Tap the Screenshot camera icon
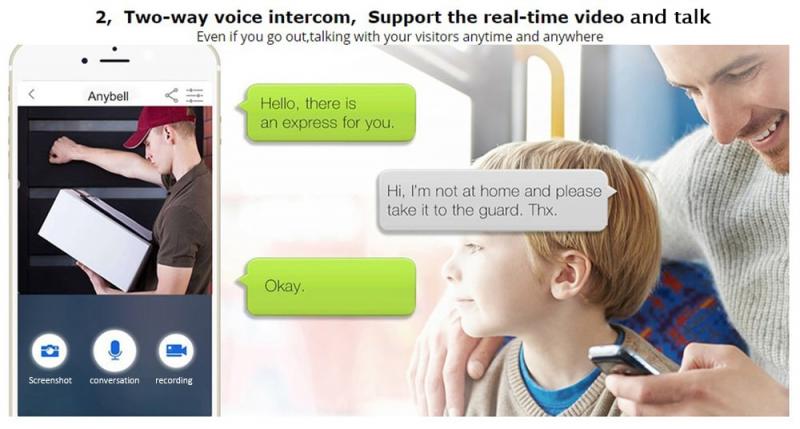800x429 pixels. (49, 350)
